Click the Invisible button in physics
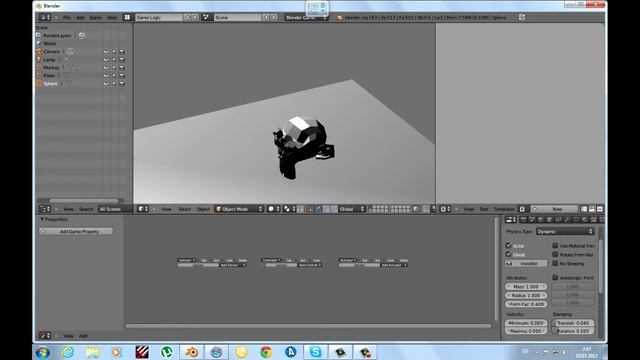This screenshot has width=640, height=360. click(526, 263)
